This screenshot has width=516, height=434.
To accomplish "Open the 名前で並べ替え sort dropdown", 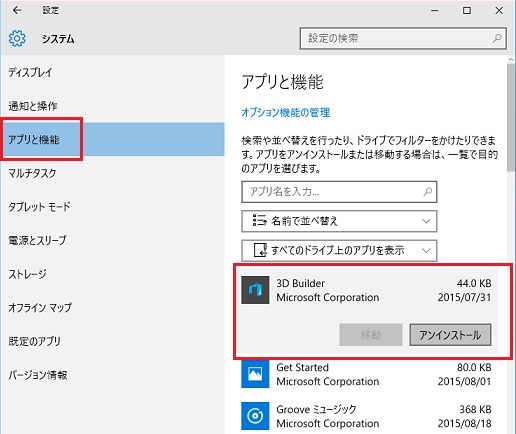I will coord(339,221).
